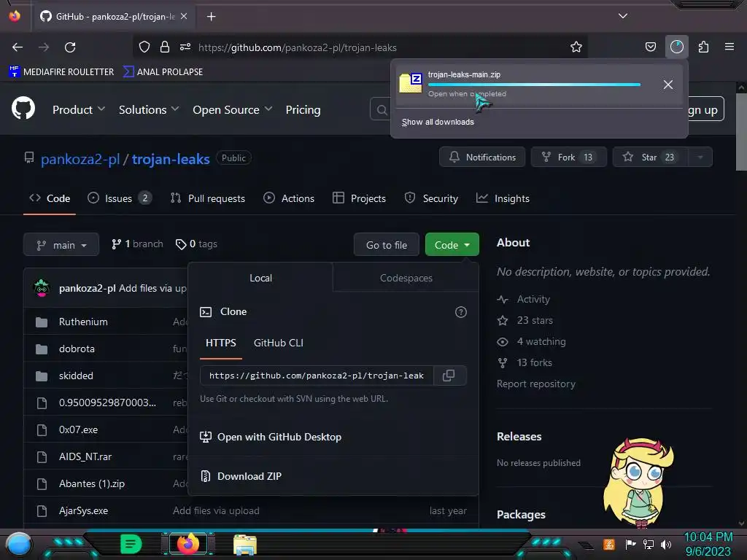View the 1 branch link
The image size is (747, 560).
(x=137, y=244)
